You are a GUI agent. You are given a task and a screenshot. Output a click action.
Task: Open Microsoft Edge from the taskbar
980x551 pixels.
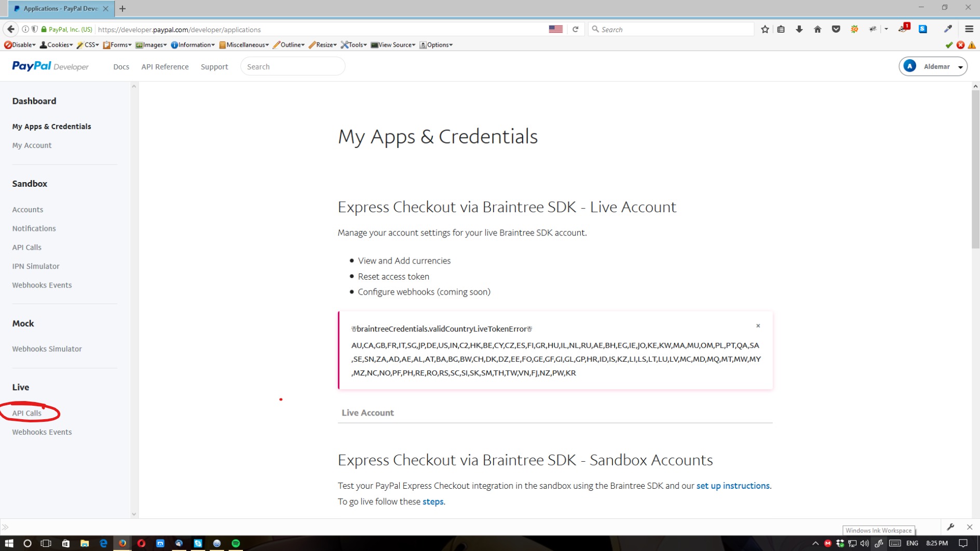[103, 543]
